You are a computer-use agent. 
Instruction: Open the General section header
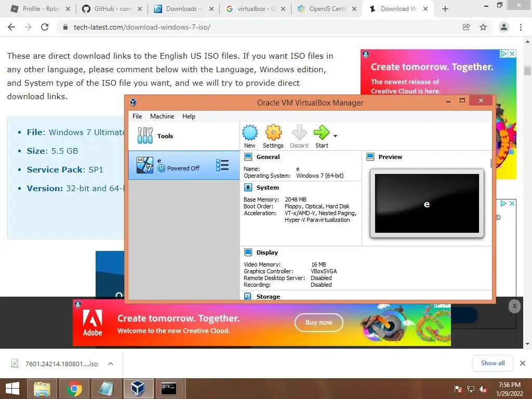268,157
